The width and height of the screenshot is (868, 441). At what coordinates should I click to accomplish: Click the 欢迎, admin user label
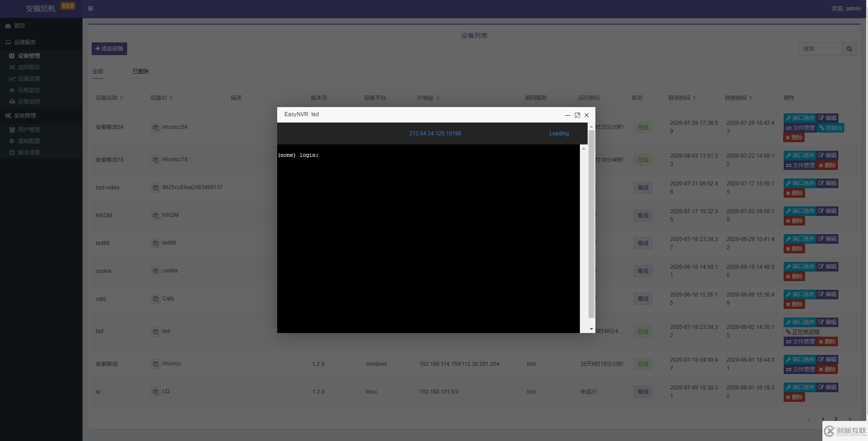coord(846,9)
